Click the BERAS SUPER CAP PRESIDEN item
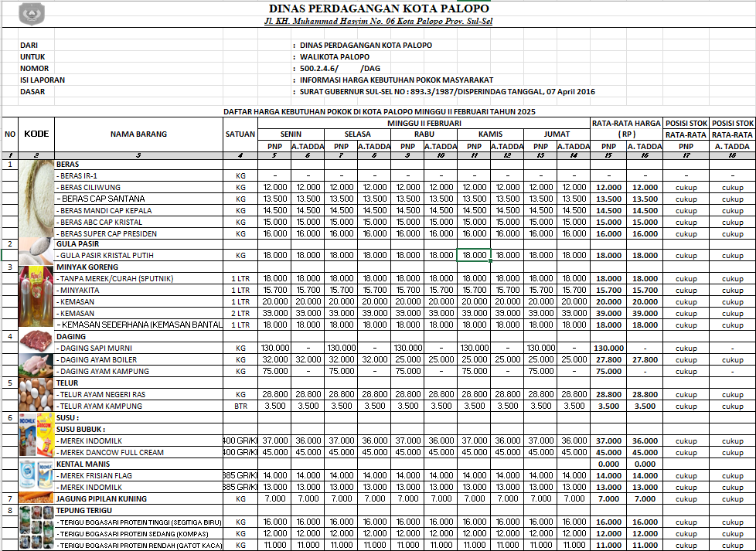The width and height of the screenshot is (756, 551). click(x=107, y=234)
